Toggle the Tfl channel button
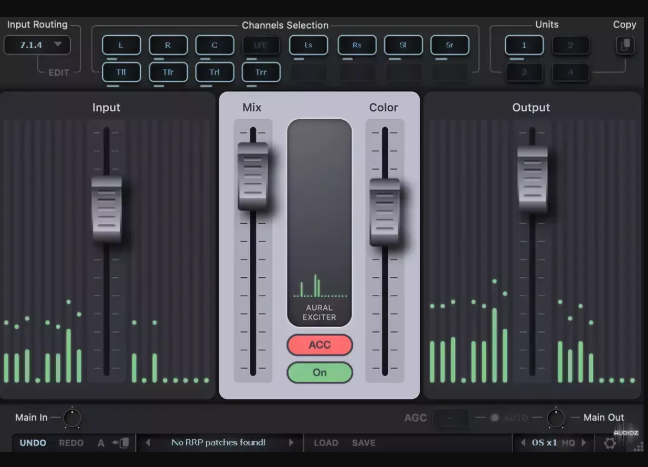The height and width of the screenshot is (467, 648). click(121, 72)
